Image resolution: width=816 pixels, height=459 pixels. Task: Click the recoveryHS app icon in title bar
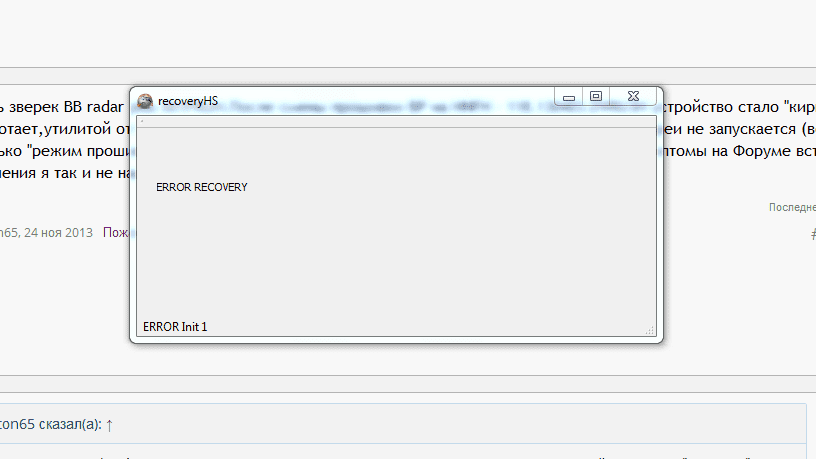click(145, 101)
